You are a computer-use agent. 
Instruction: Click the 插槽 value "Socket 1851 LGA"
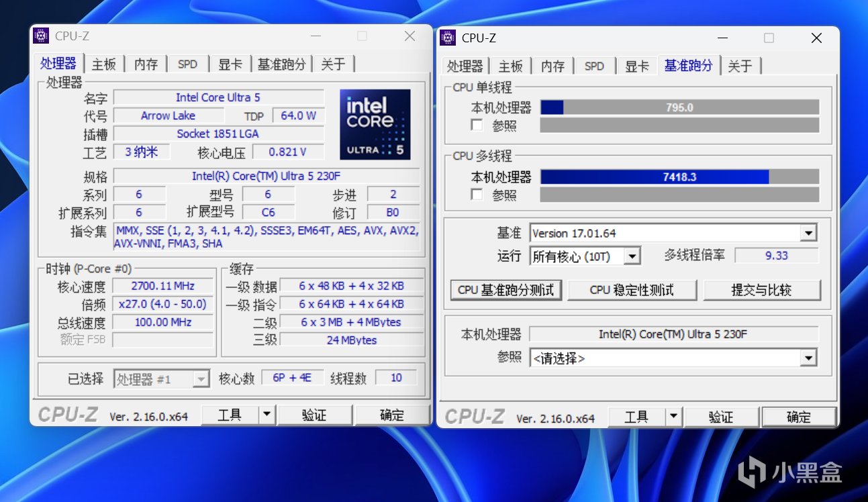[218, 134]
